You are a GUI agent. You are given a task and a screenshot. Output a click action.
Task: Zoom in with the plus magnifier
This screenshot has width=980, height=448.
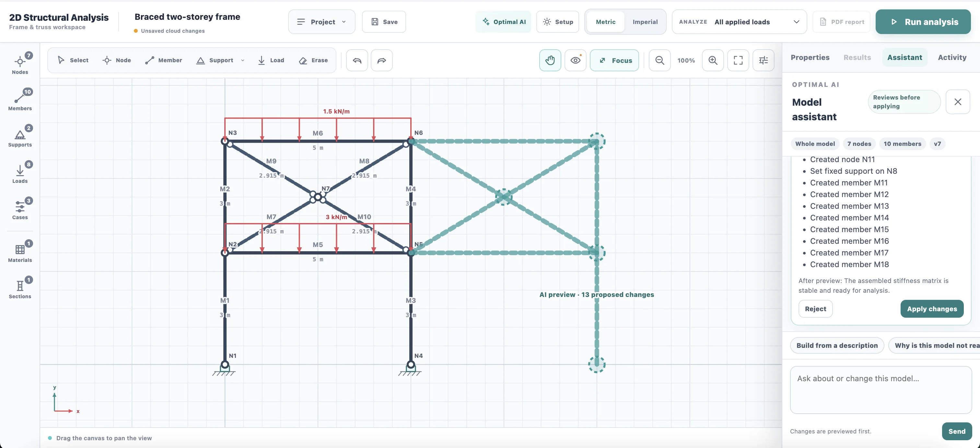tap(713, 60)
